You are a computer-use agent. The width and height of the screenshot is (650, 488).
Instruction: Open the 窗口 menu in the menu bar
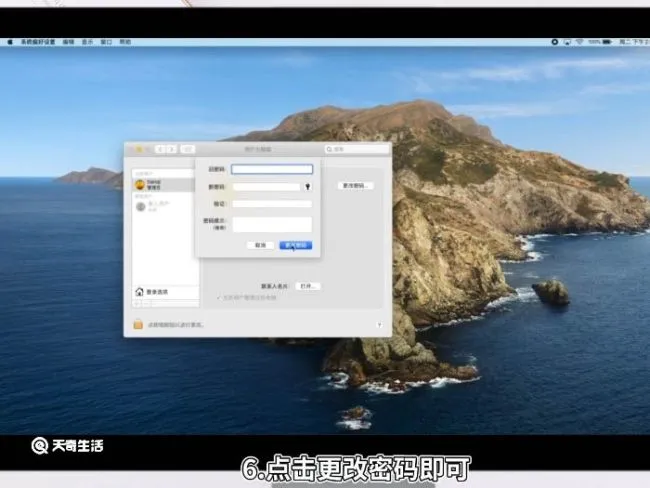107,42
